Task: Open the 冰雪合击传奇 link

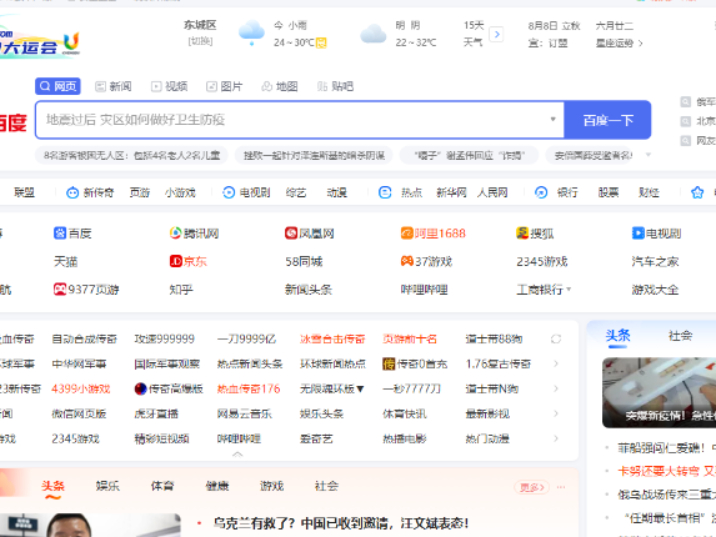Action: (332, 339)
